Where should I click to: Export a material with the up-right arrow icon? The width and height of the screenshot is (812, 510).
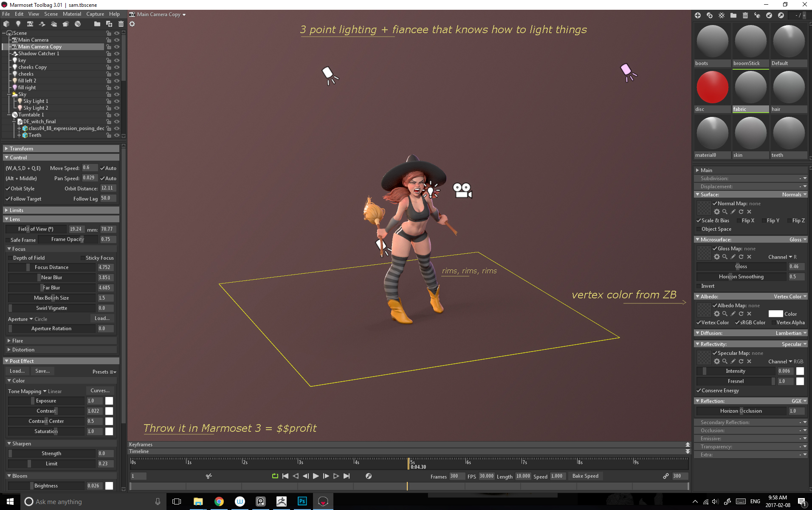click(781, 15)
